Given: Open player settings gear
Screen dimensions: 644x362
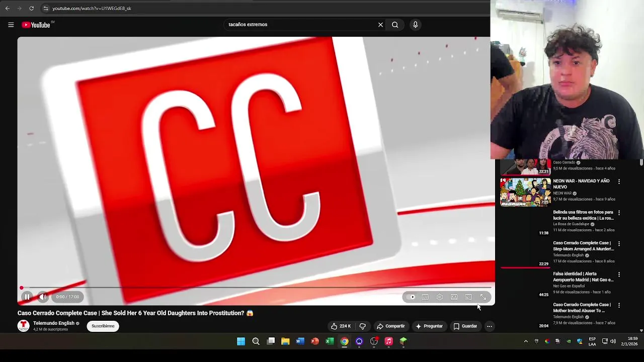Looking at the screenshot, I should point(439,297).
